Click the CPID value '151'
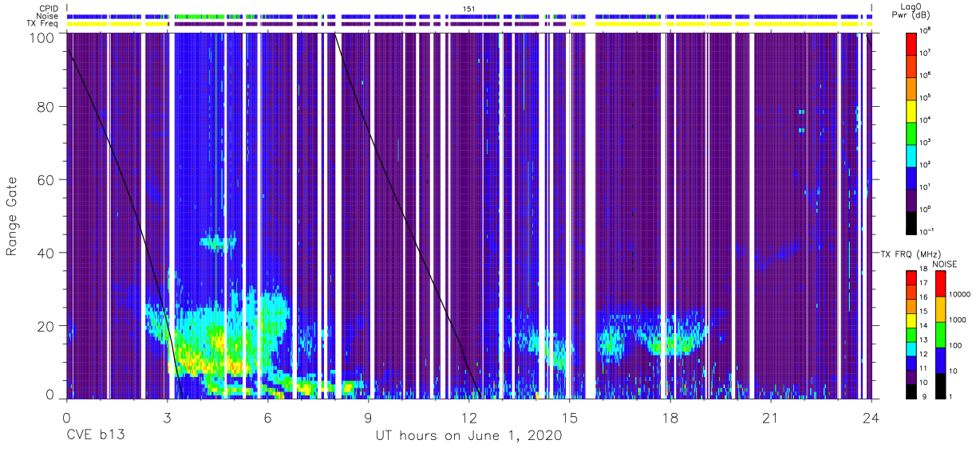The height and width of the screenshot is (452, 980). [468, 8]
